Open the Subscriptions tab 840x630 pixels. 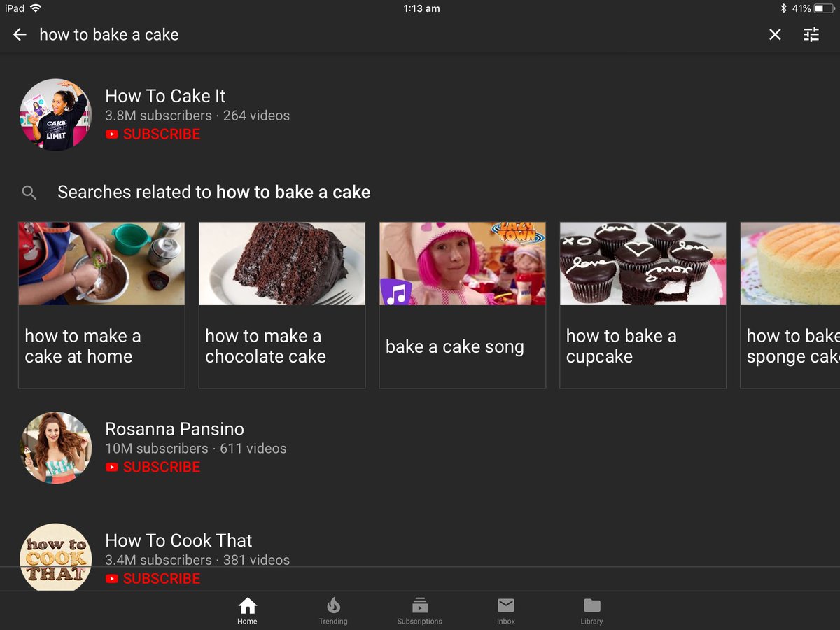click(x=419, y=611)
